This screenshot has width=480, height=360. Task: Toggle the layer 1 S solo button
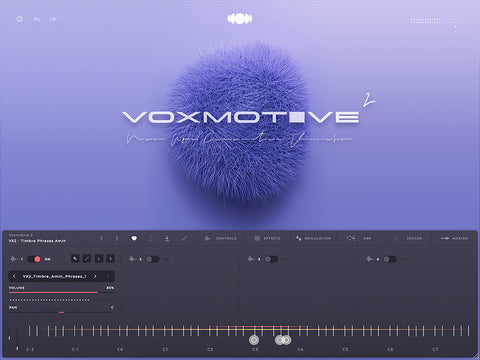(110, 259)
